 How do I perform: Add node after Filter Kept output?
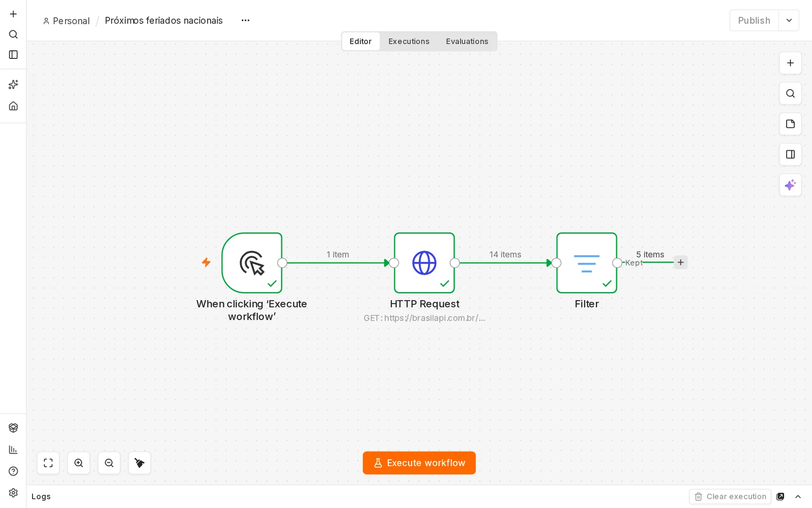681,262
